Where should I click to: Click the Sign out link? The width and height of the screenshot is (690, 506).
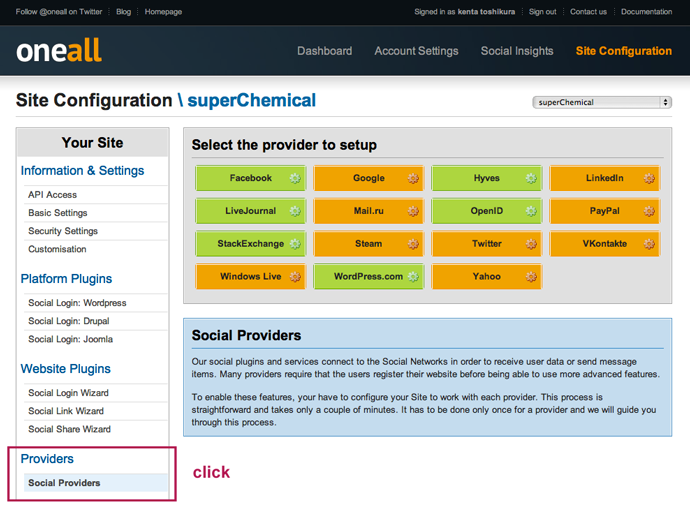(542, 12)
